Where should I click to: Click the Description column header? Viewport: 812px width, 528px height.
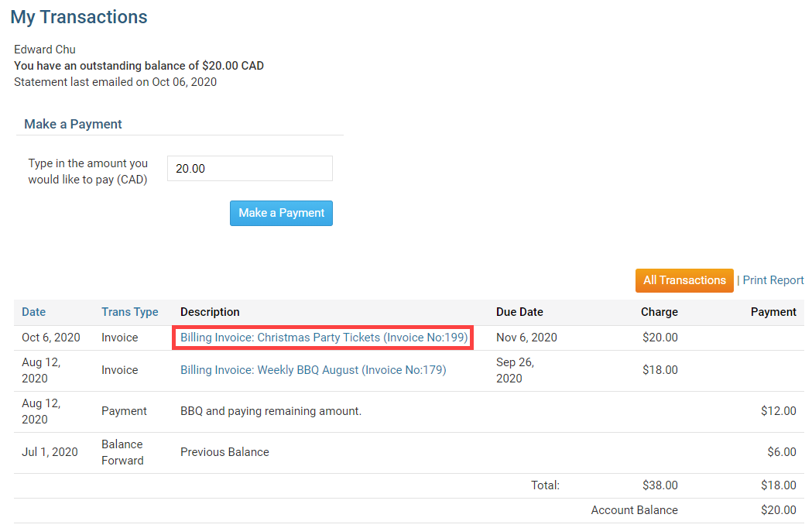click(x=210, y=312)
